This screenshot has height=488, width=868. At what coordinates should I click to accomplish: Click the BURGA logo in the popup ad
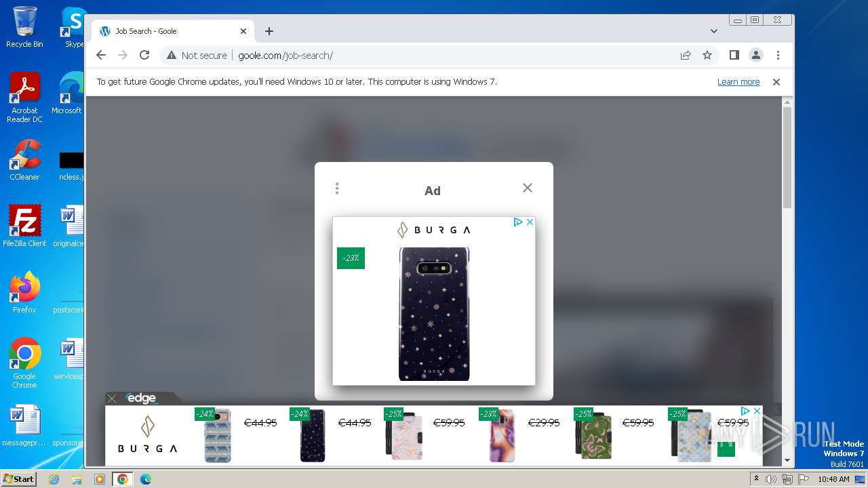coord(434,230)
